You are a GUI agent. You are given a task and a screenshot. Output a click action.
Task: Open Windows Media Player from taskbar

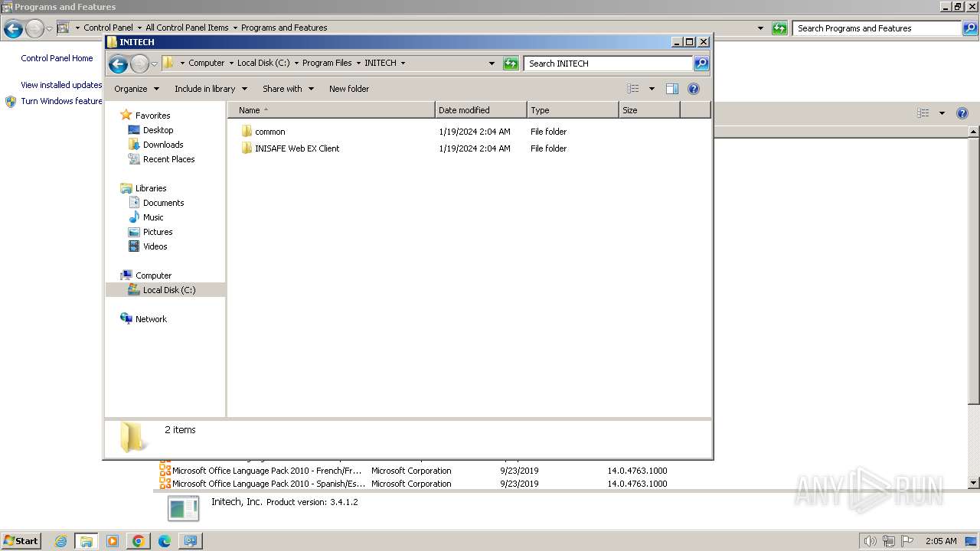(112, 541)
